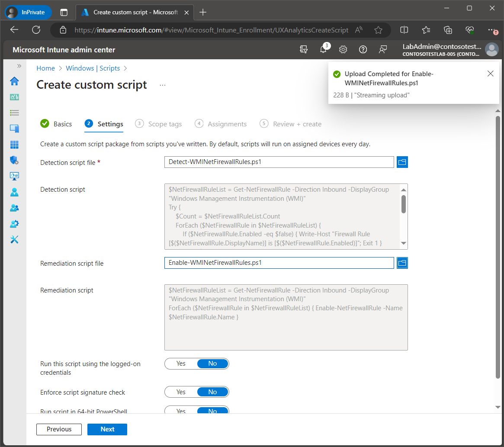Open Troubleshooting tools icon in sidebar
This screenshot has width=504, height=447.
tap(14, 240)
